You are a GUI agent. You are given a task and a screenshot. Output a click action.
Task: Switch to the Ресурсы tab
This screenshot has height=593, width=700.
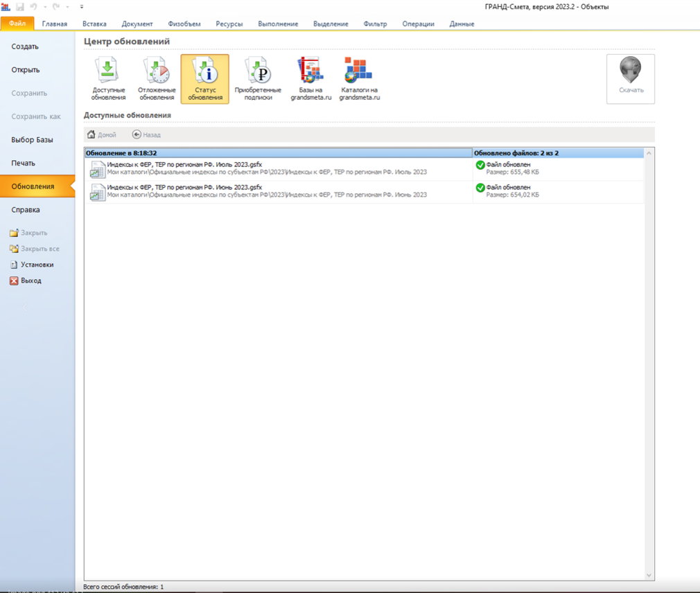(x=229, y=24)
